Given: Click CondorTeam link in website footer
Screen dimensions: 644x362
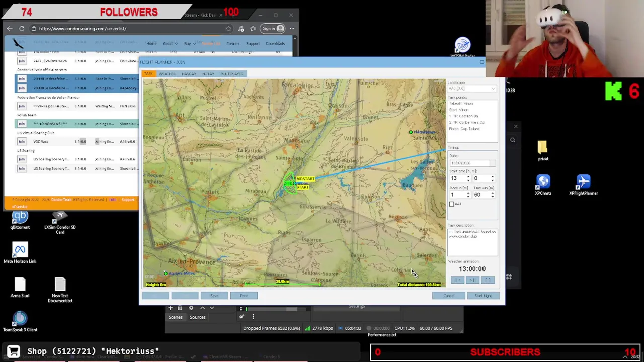Looking at the screenshot, I should [61, 200].
